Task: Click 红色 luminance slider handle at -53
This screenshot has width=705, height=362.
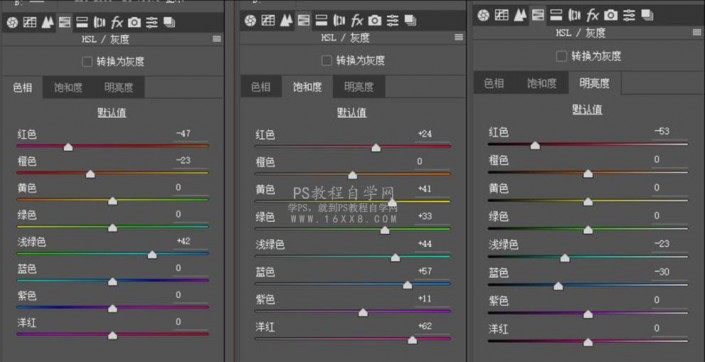Action: (535, 145)
